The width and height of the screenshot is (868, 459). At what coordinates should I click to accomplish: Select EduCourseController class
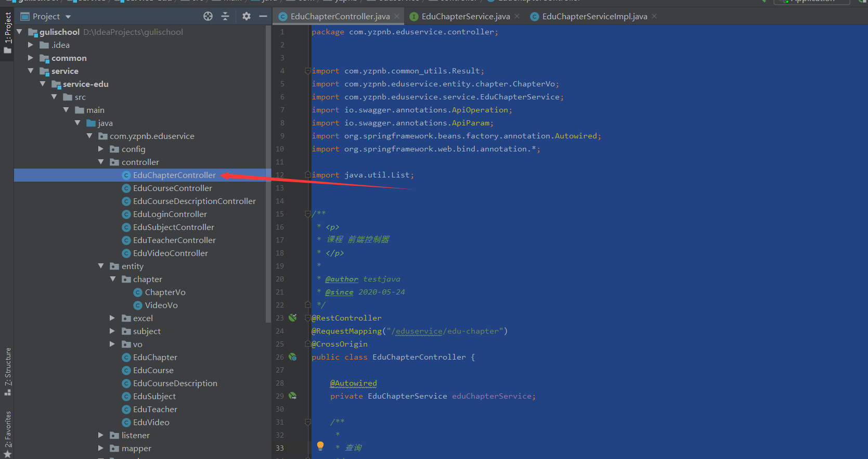(173, 188)
